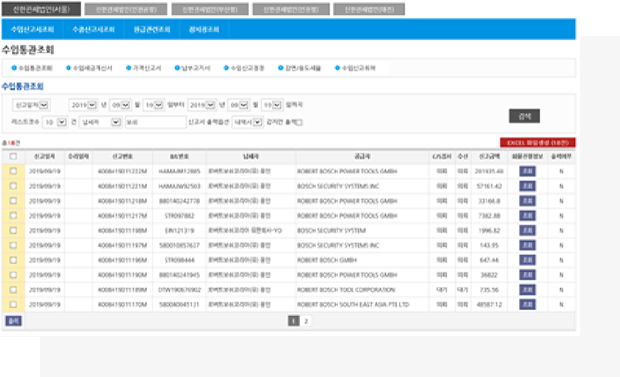Click blue bullet icon beside 가격신고서 link

[x=129, y=68]
